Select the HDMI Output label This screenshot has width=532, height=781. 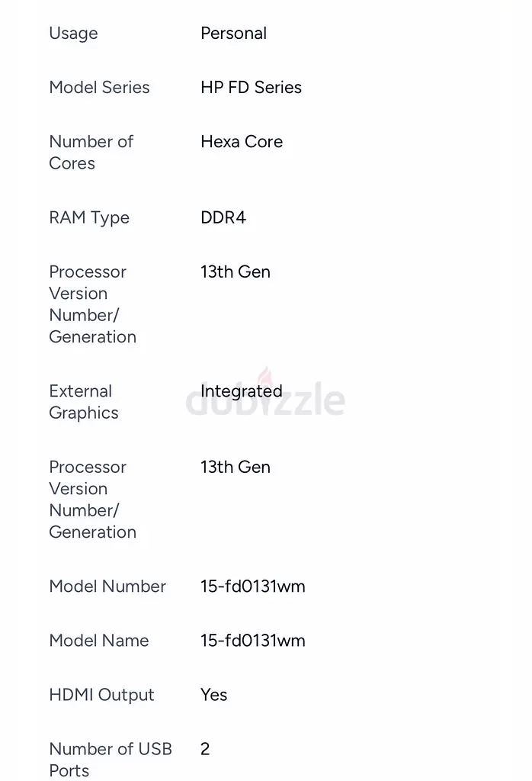point(101,695)
